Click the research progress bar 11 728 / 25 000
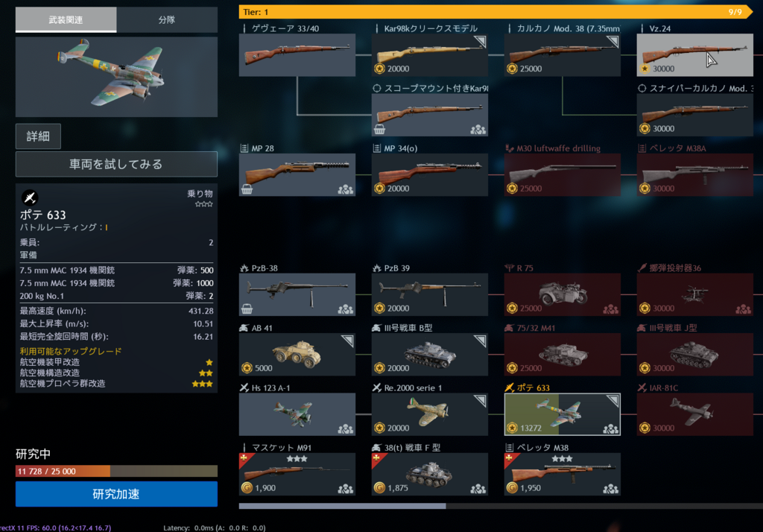The image size is (763, 532). [x=116, y=471]
